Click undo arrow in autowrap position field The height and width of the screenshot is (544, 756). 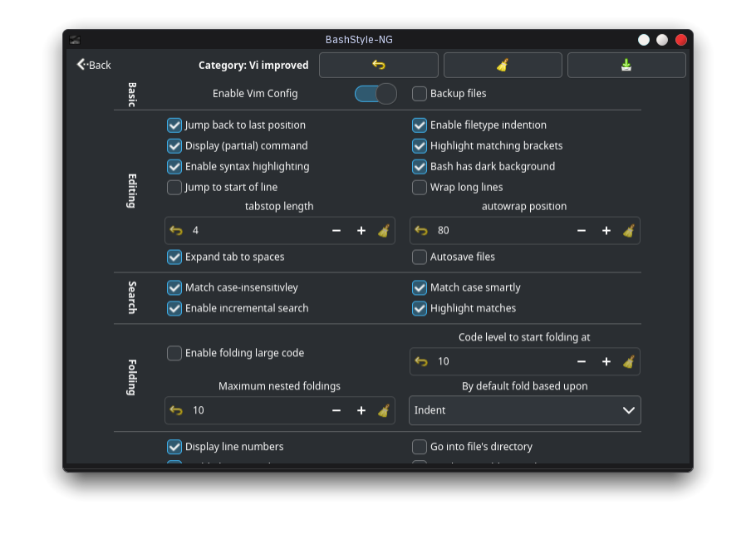(x=421, y=231)
